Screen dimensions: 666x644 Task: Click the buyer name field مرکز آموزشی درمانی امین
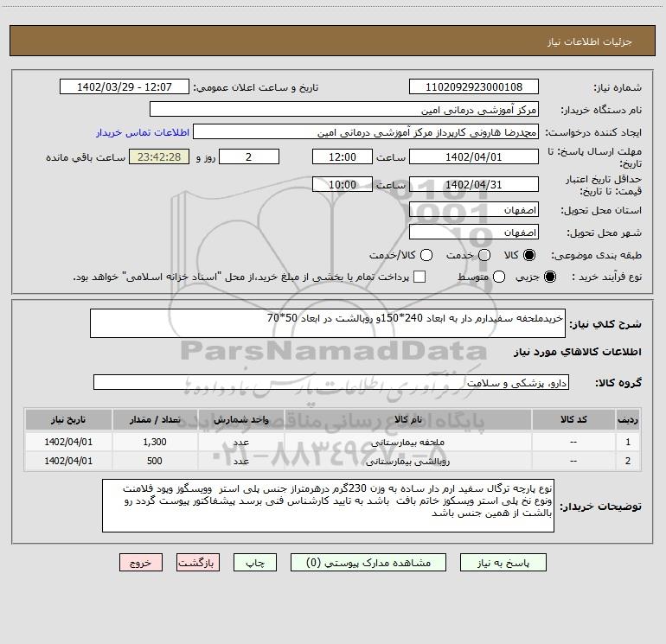click(344, 110)
